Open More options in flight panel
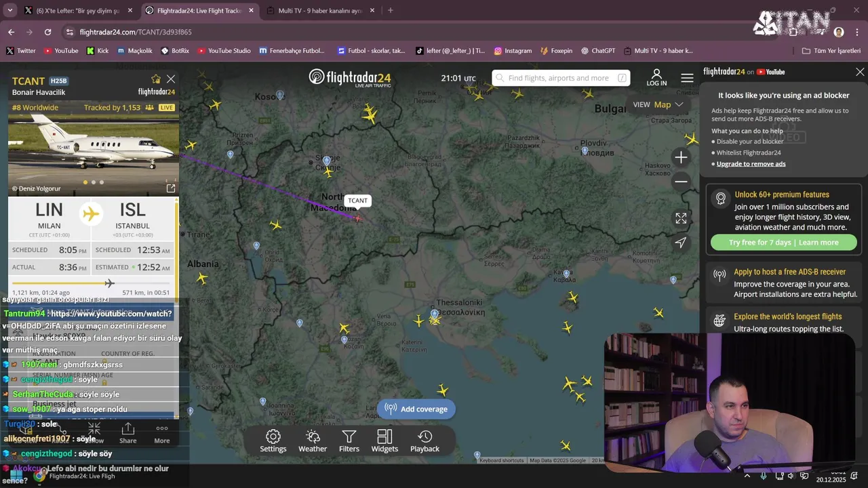 point(161,434)
